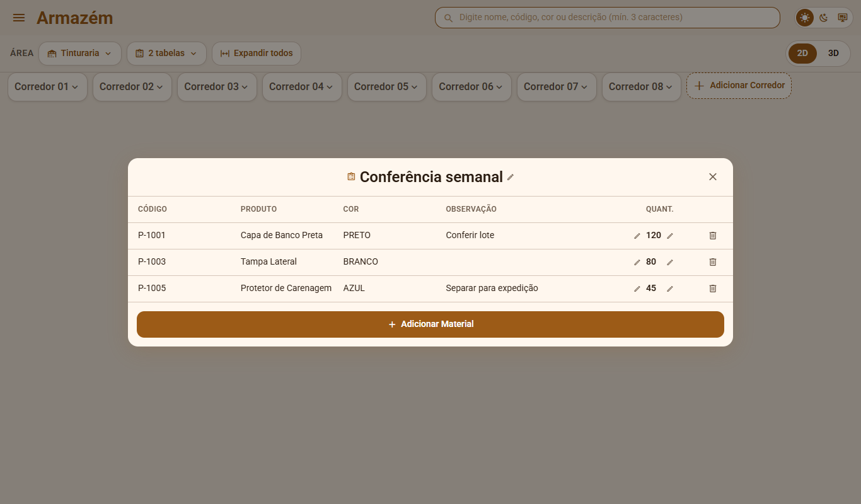Open the hamburger menu beside Armazém
861x504 pixels.
click(19, 18)
